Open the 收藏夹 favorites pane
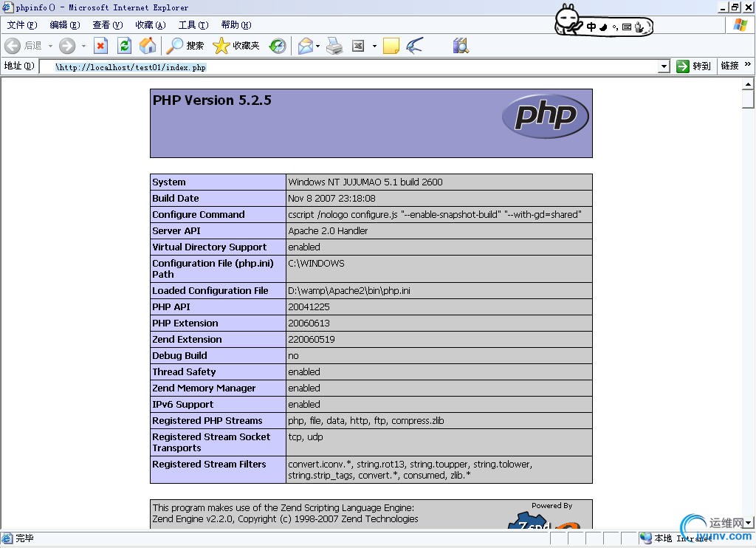 tap(236, 46)
